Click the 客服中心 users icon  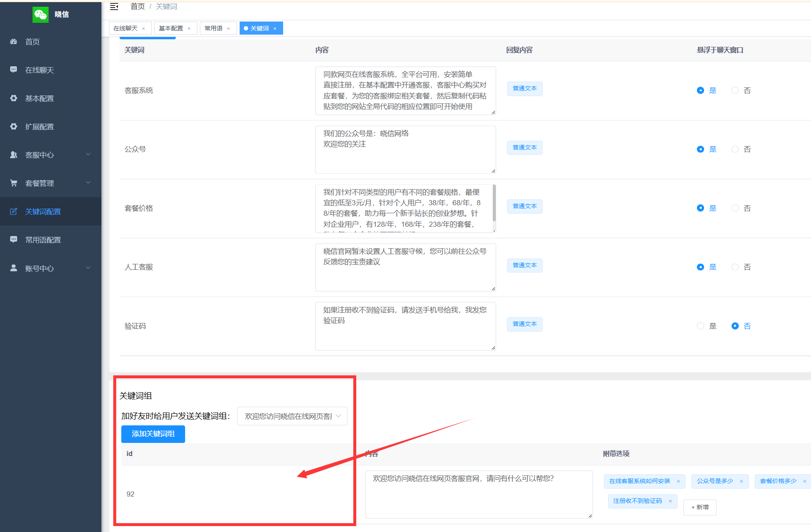coord(14,155)
